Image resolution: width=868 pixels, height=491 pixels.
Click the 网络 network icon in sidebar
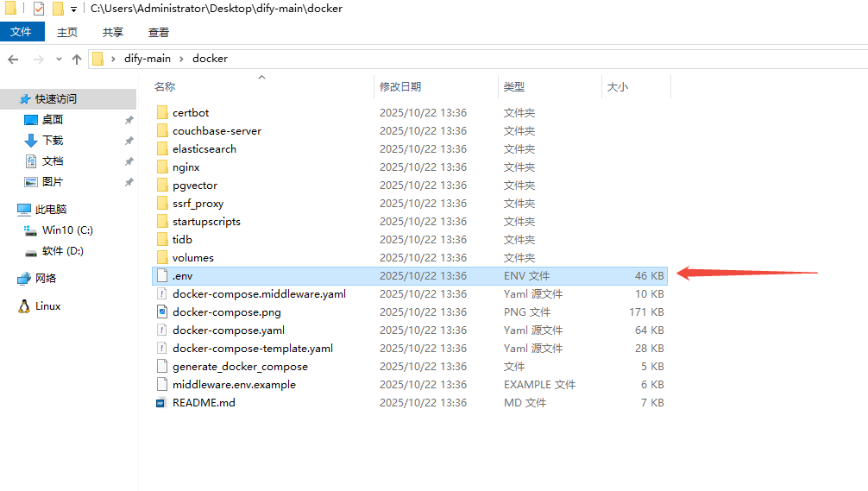(x=24, y=279)
